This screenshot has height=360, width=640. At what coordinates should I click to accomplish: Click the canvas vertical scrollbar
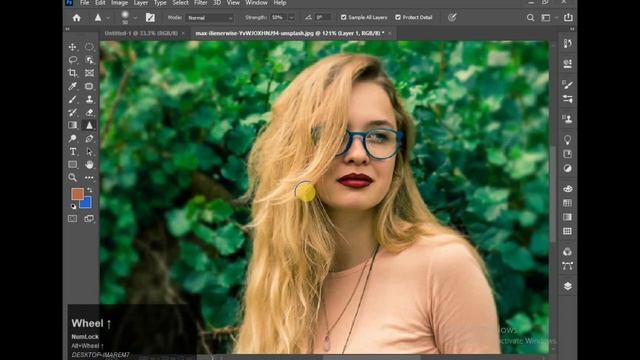coord(553,194)
